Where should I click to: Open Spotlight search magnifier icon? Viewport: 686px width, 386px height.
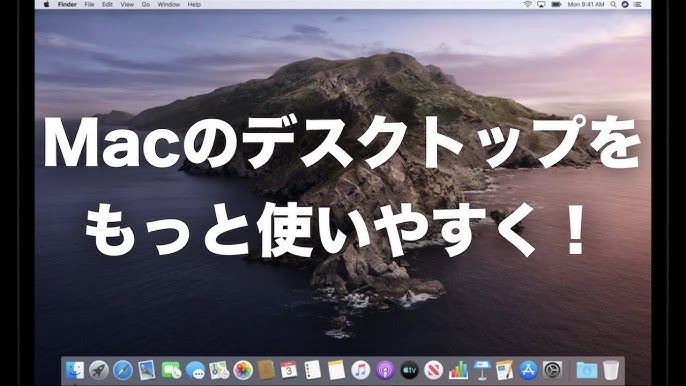pos(613,4)
